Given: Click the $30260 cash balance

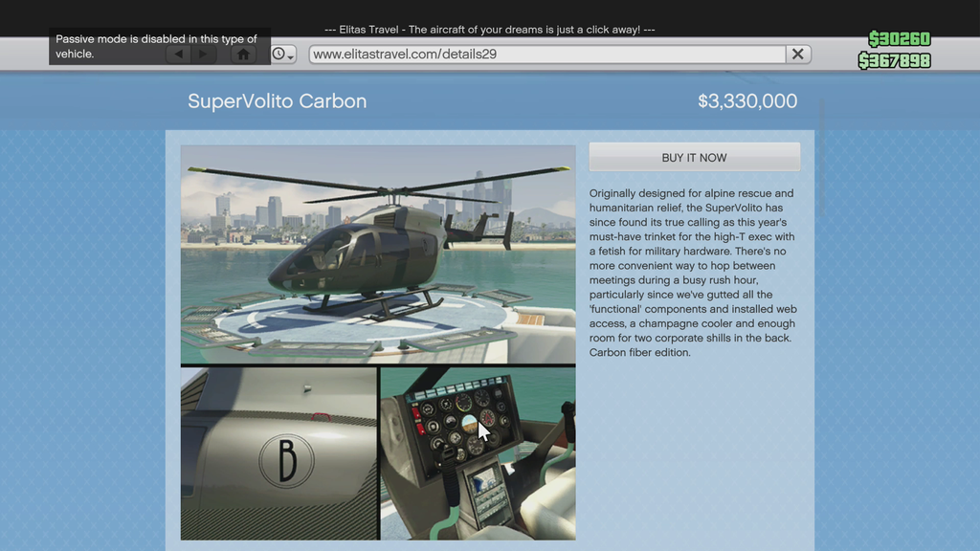Looking at the screenshot, I should click(900, 38).
